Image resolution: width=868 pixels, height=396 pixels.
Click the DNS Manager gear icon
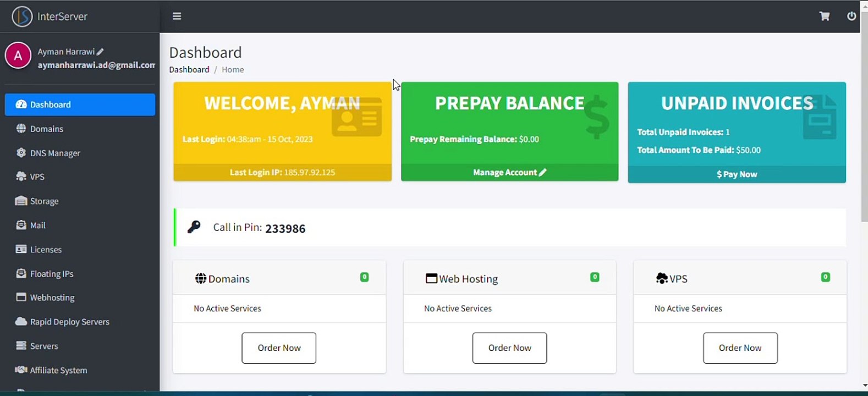coord(21,153)
